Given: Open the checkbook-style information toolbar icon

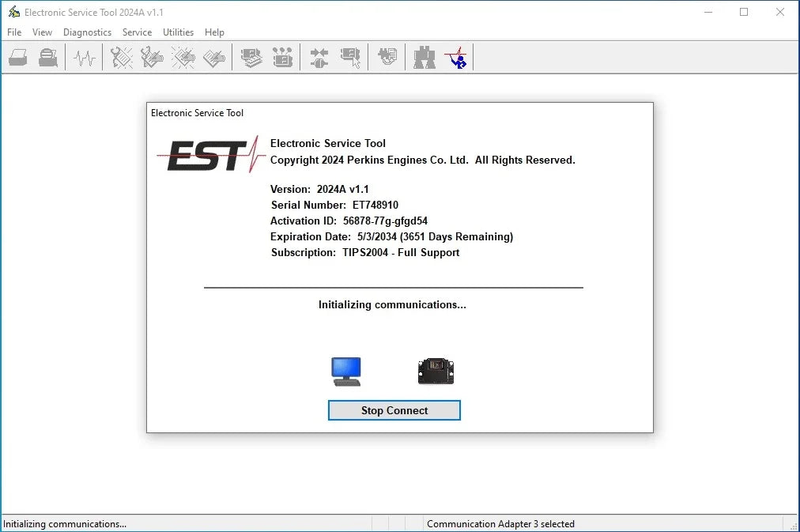Looking at the screenshot, I should tap(213, 57).
